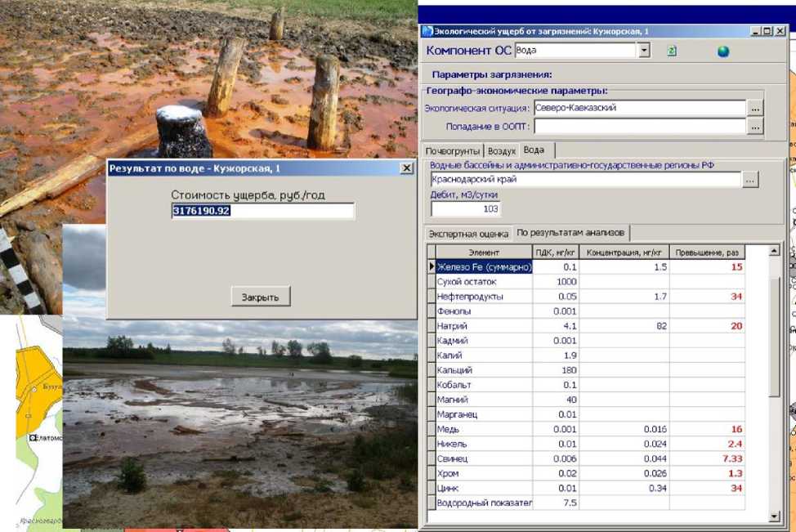Image resolution: width=796 pixels, height=532 pixels.
Task: Click the Экологический ущерб title bar app icon
Action: click(426, 31)
